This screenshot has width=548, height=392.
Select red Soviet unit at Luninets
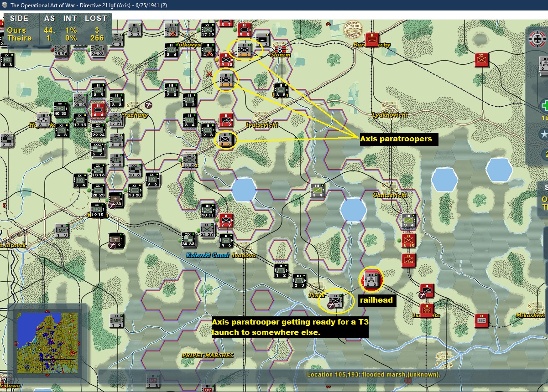click(x=427, y=310)
